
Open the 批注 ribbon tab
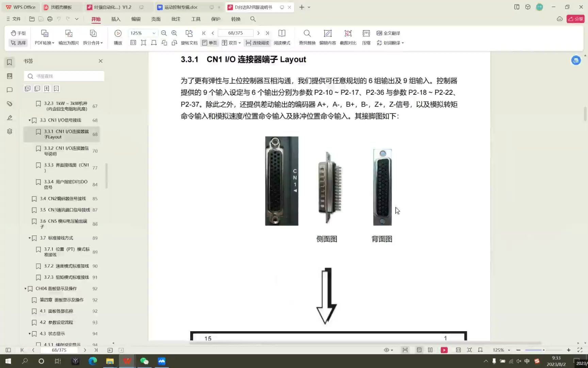tap(176, 19)
